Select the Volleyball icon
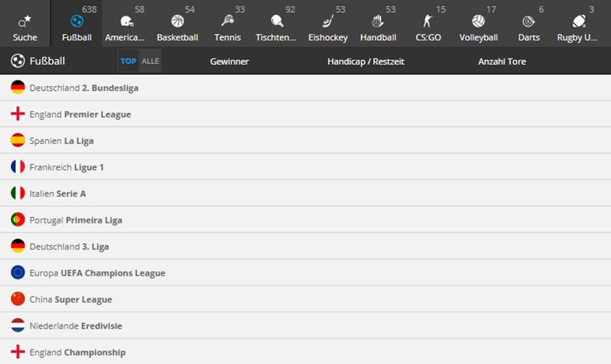The height and width of the screenshot is (364, 611). tap(478, 21)
